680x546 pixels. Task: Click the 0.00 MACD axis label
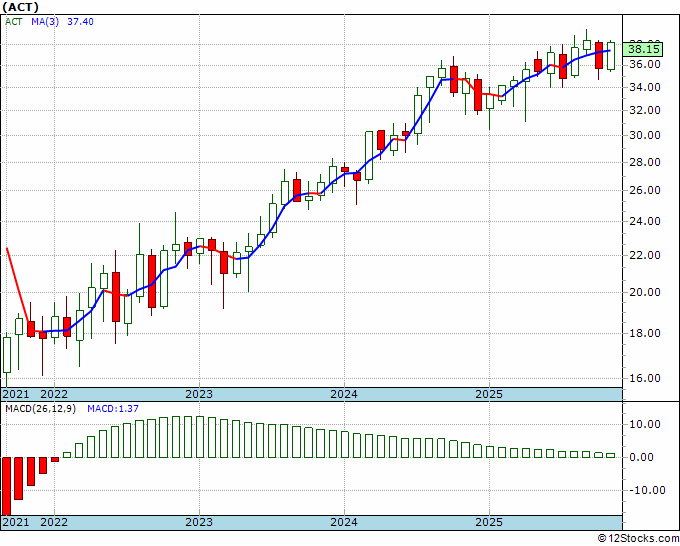pos(644,457)
